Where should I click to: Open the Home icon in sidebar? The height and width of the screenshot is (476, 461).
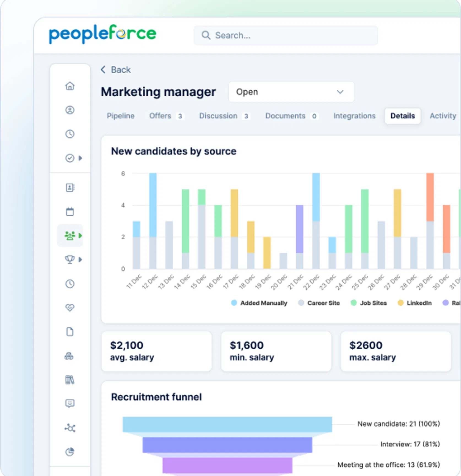(70, 86)
